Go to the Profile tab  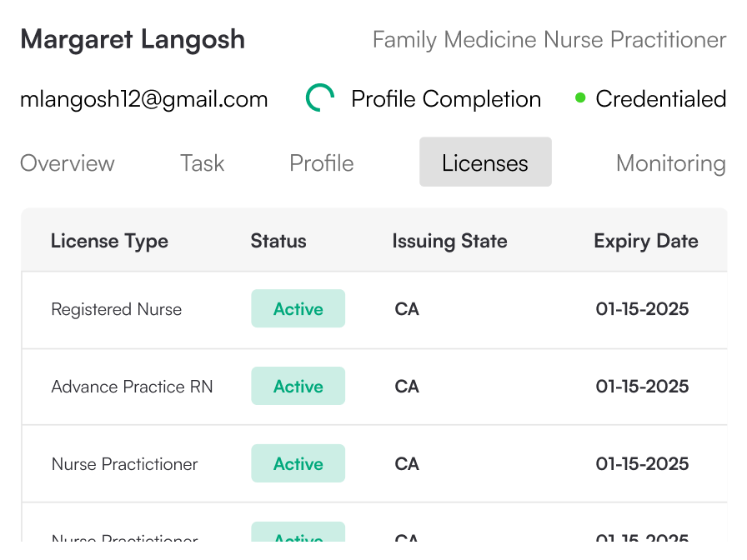click(322, 162)
